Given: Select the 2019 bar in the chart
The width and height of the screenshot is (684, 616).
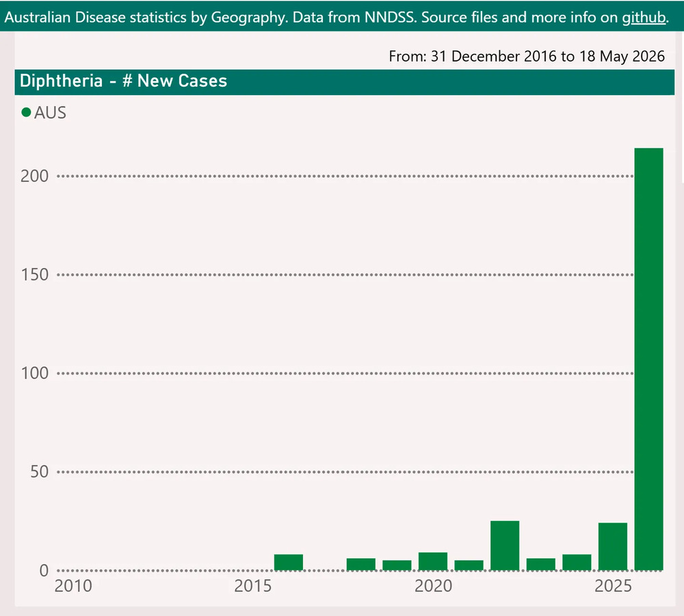Looking at the screenshot, I should point(397,565).
